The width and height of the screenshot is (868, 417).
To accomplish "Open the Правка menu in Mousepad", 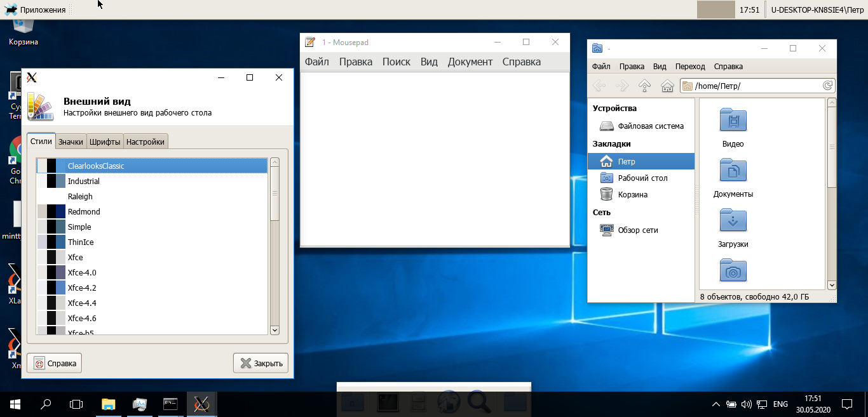I will 355,62.
